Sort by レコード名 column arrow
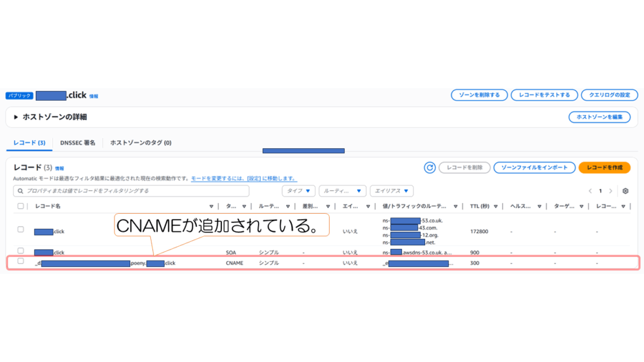This screenshot has height=362, width=644. click(x=211, y=206)
